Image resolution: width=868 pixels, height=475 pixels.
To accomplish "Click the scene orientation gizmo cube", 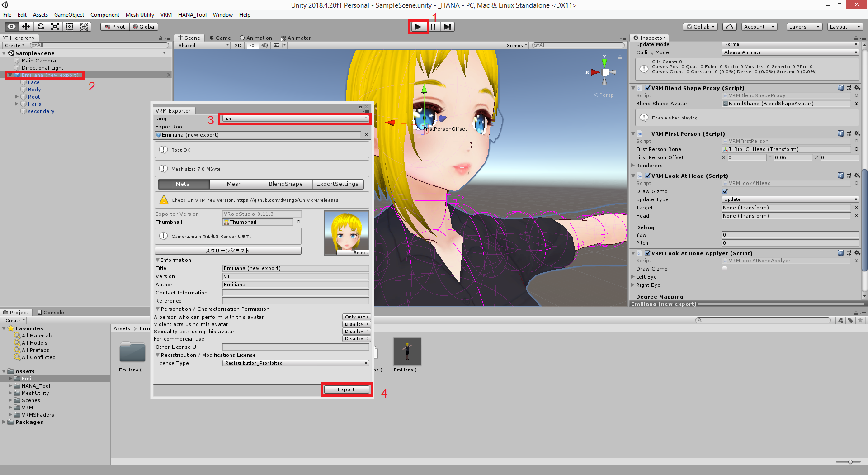I will click(605, 72).
